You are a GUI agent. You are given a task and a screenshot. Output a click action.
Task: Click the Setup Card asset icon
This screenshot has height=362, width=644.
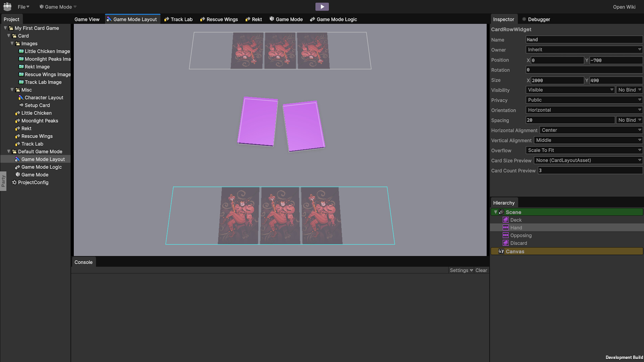coord(21,105)
